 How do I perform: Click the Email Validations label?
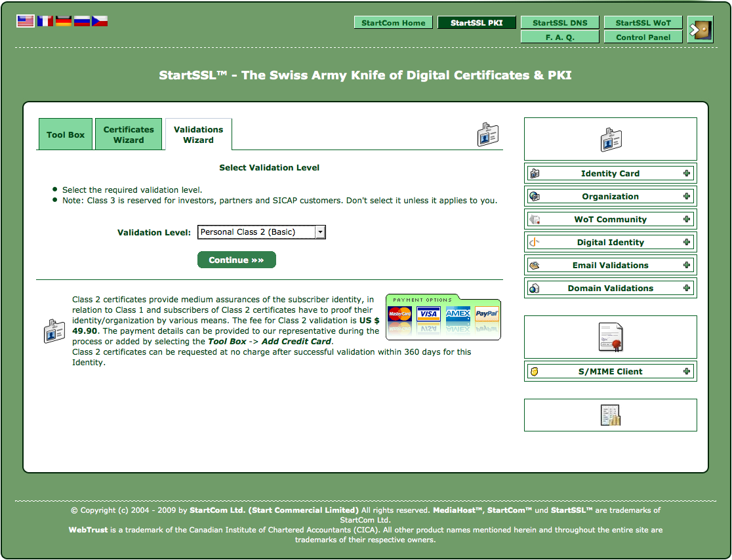click(x=610, y=265)
